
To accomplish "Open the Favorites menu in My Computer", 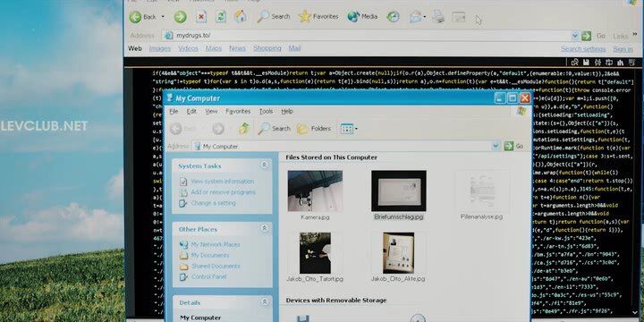I will point(238,111).
